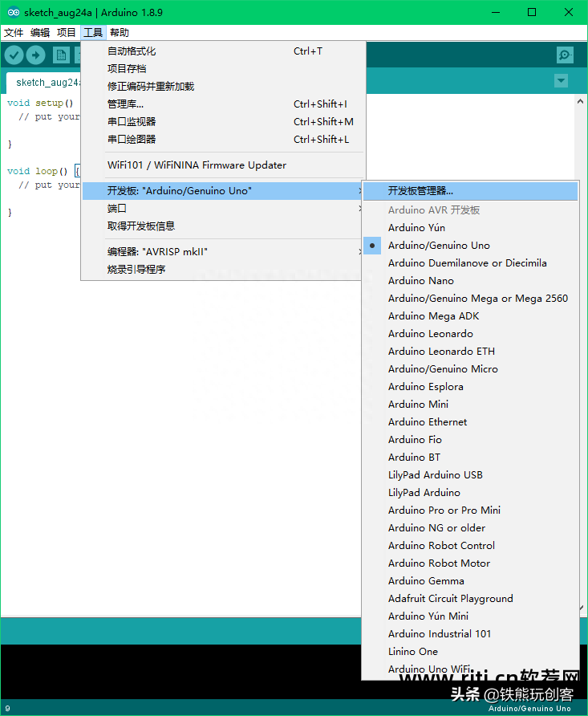Select Arduino Gemma board
This screenshot has height=716, width=588.
coord(470,581)
